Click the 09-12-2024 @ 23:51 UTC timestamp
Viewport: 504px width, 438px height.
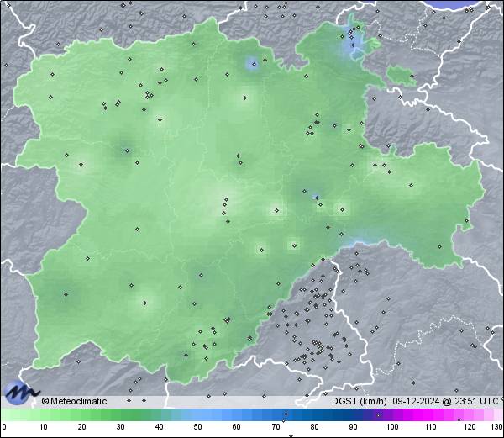[x=445, y=401]
